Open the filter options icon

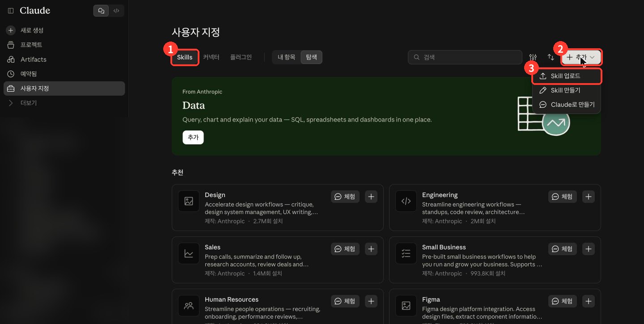pyautogui.click(x=533, y=57)
